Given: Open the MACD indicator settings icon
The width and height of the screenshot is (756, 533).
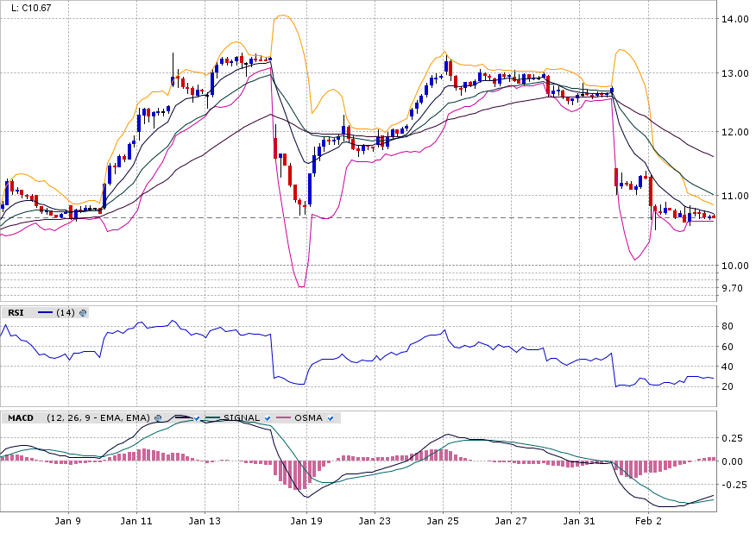Looking at the screenshot, I should [x=159, y=418].
